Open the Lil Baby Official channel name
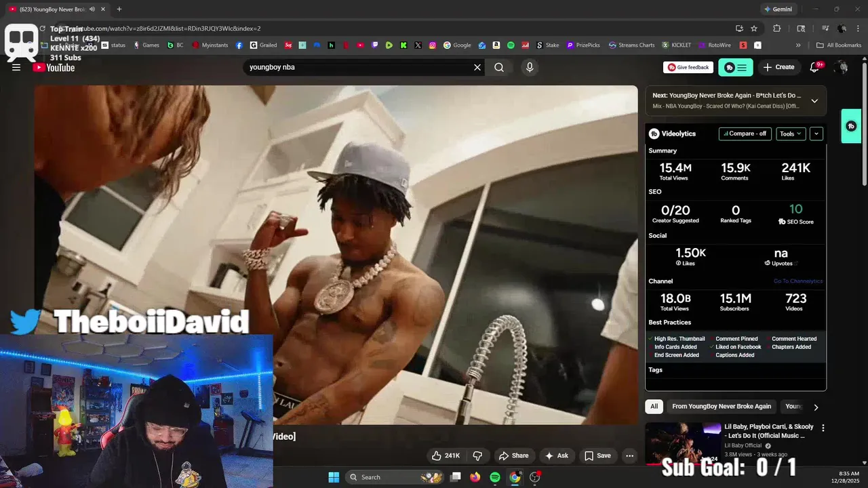 pos(743,445)
